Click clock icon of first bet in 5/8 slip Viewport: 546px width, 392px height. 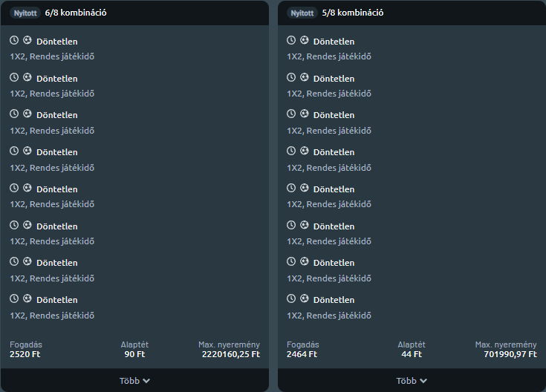tap(291, 40)
